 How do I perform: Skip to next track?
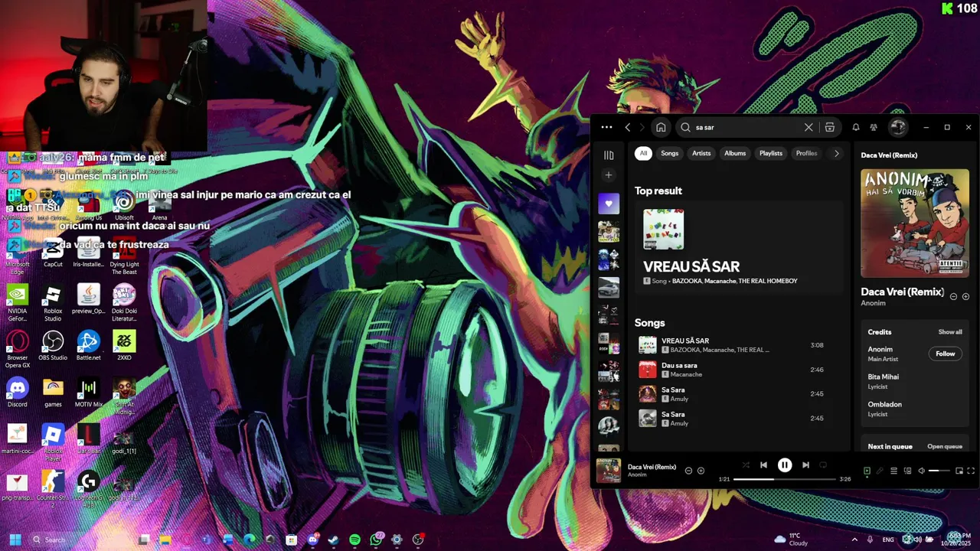[805, 465]
